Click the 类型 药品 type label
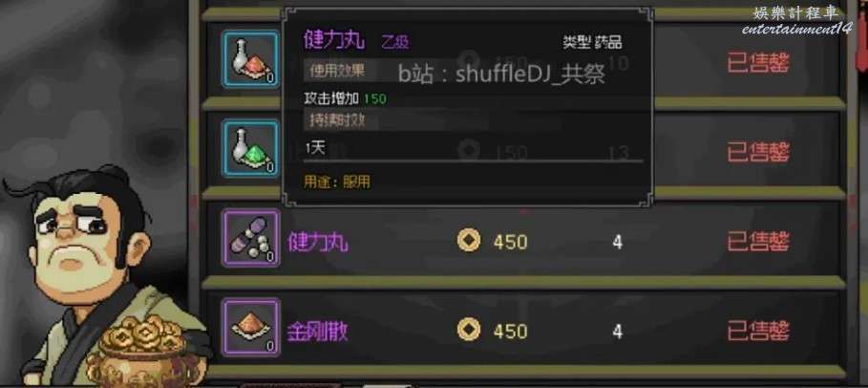868x388 pixels. [x=592, y=42]
